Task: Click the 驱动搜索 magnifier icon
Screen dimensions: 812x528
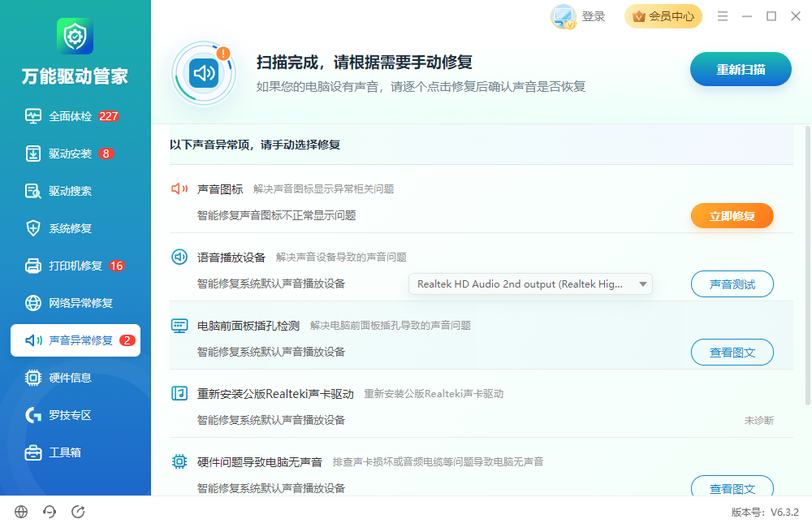Action: [x=33, y=191]
